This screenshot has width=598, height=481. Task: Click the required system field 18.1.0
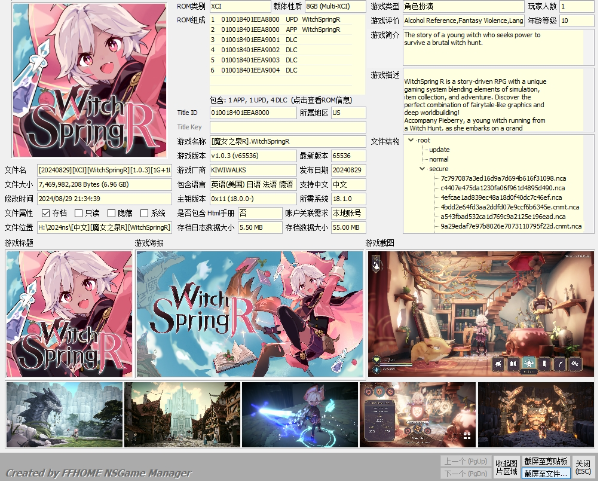click(349, 199)
